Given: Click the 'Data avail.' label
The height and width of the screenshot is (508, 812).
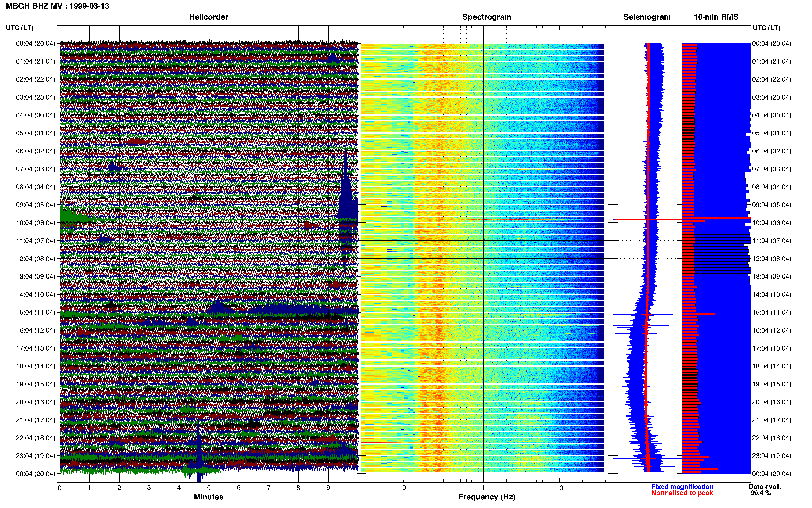Looking at the screenshot, I should tap(765, 487).
